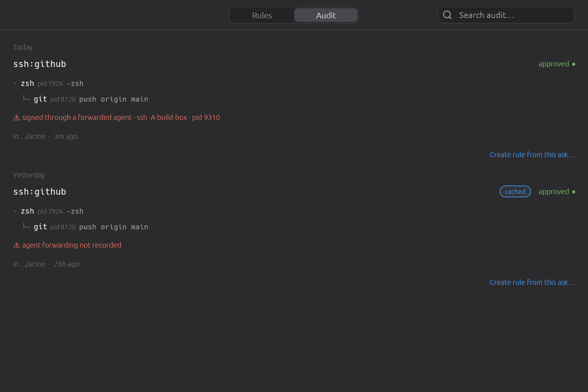Click tree branch connector before today's git process
588x392 pixels.
coord(27,98)
